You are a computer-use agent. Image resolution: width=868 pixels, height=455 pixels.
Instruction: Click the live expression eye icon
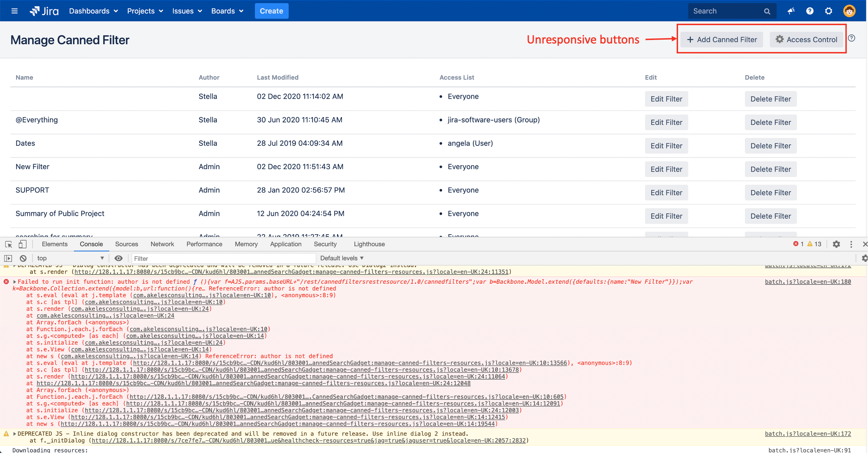pyautogui.click(x=118, y=259)
